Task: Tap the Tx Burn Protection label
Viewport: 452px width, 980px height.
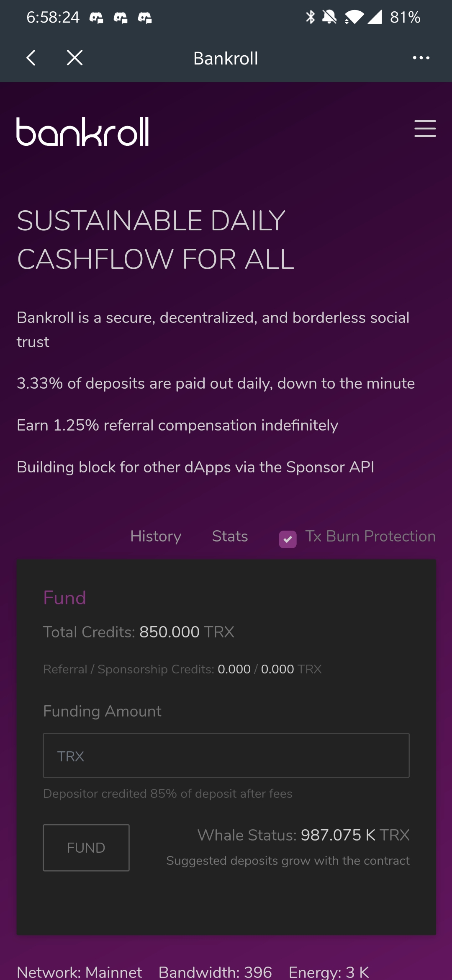Action: pyautogui.click(x=370, y=536)
